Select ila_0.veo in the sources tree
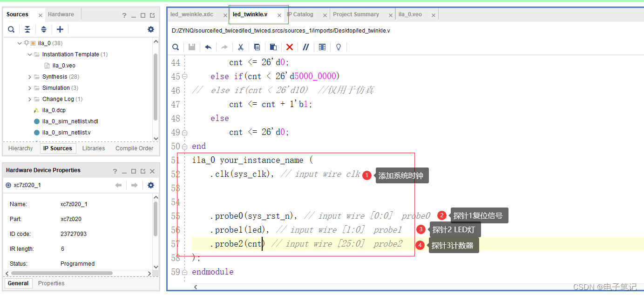This screenshot has height=295, width=644. (64, 66)
